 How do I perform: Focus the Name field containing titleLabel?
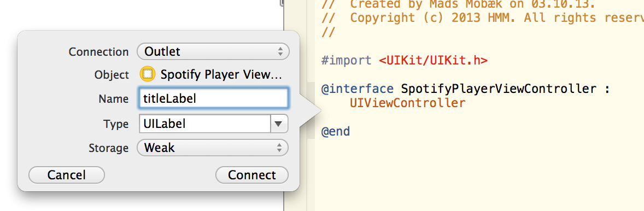coord(213,98)
